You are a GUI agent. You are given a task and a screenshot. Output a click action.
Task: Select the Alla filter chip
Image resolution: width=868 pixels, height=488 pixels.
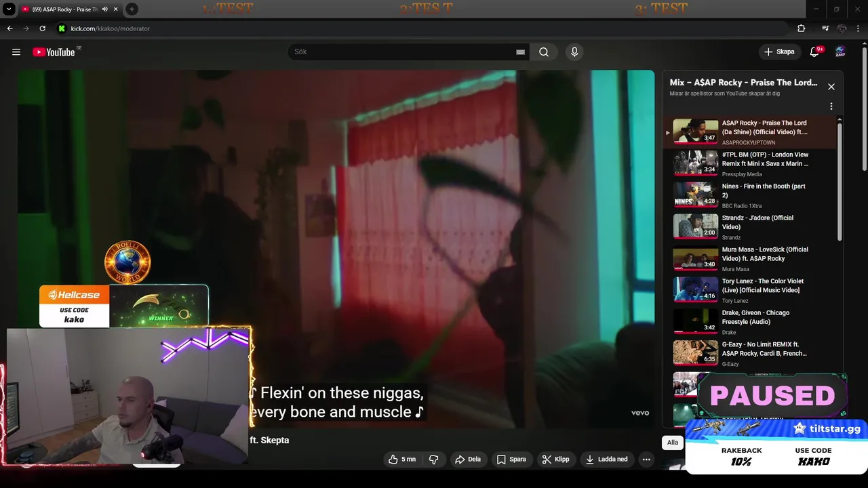click(672, 443)
